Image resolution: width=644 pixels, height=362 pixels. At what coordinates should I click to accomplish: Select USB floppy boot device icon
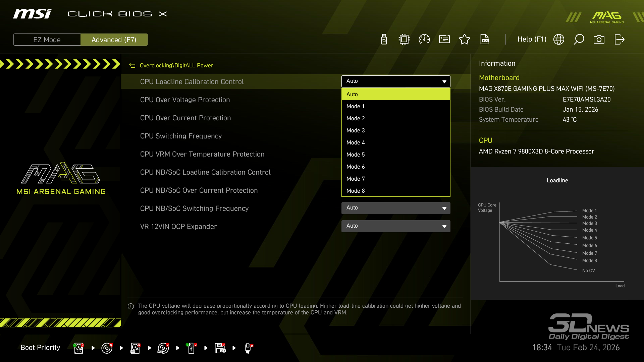coord(220,348)
